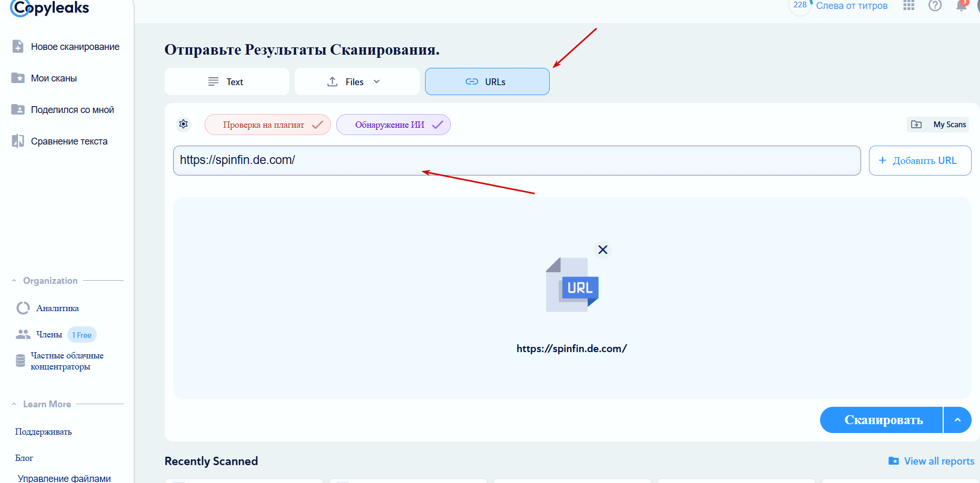Click the My Scans folder arrow icon
This screenshot has width=980, height=483.
[x=916, y=125]
